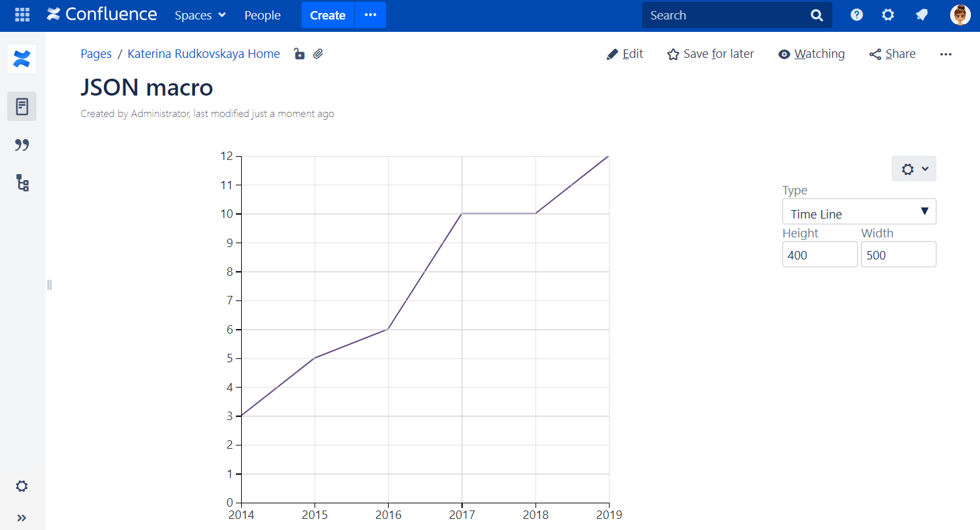Open the People menu item
The image size is (980, 530).
click(x=263, y=15)
